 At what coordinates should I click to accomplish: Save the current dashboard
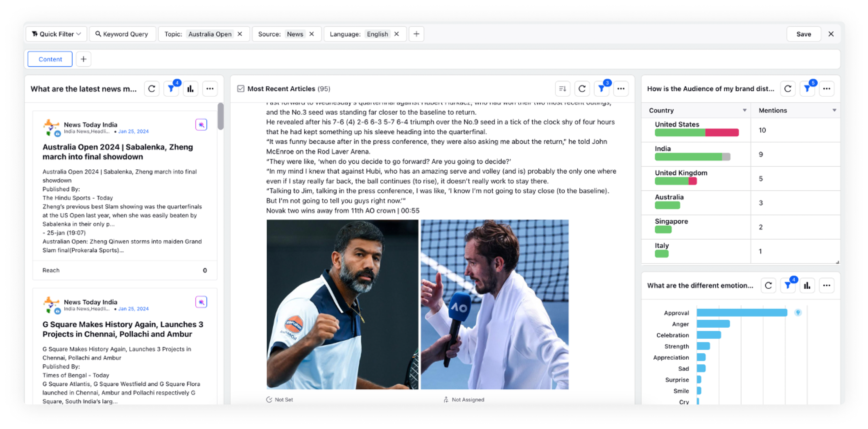[x=804, y=34]
